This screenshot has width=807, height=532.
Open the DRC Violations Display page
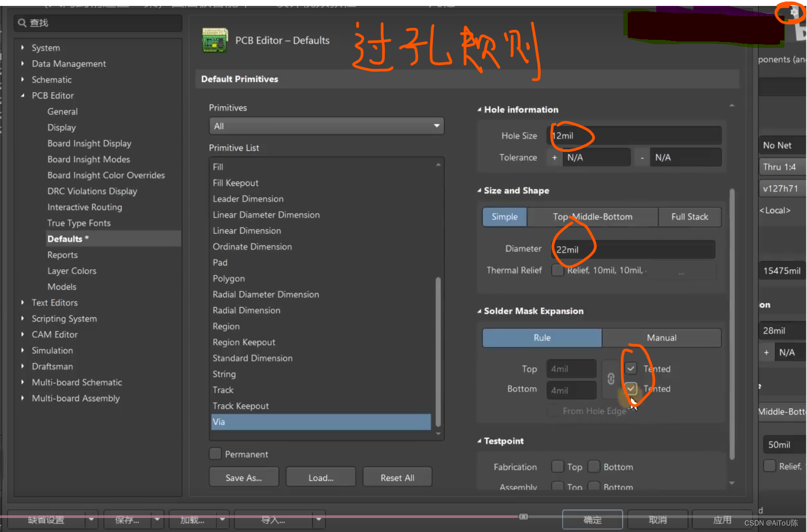click(x=92, y=191)
